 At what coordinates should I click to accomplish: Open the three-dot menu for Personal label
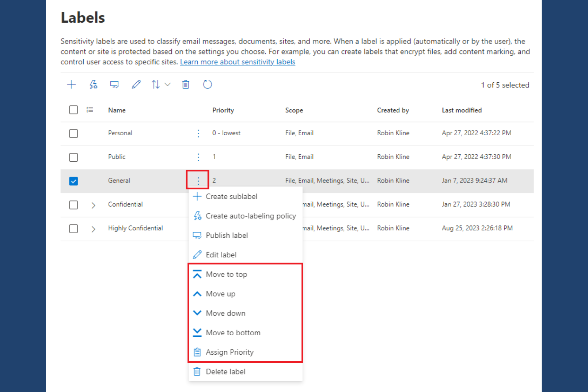(x=198, y=133)
